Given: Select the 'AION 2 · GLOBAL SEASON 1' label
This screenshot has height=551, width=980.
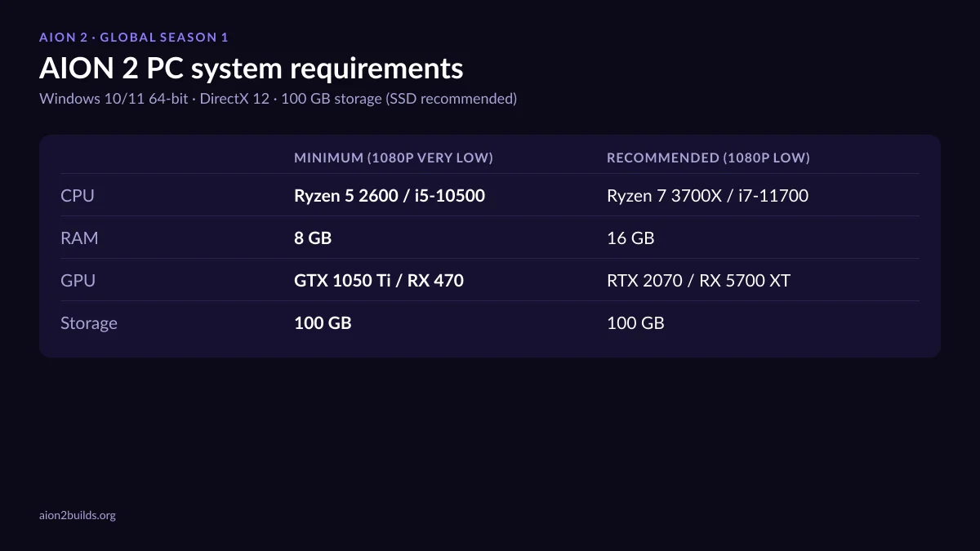Looking at the screenshot, I should 134,38.
